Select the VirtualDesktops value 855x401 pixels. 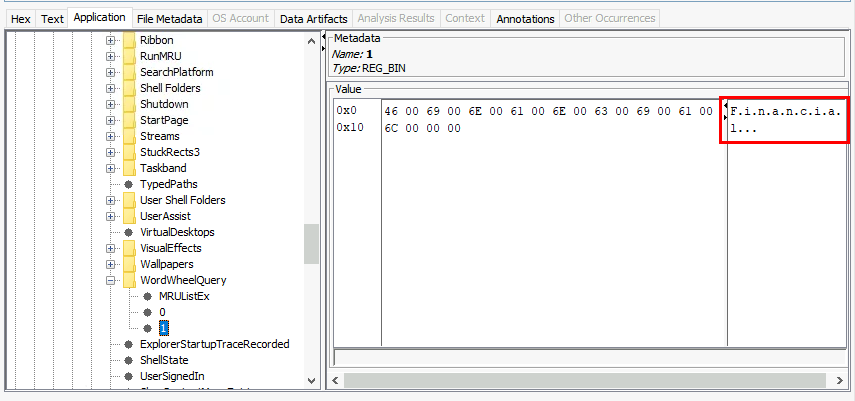(x=177, y=232)
